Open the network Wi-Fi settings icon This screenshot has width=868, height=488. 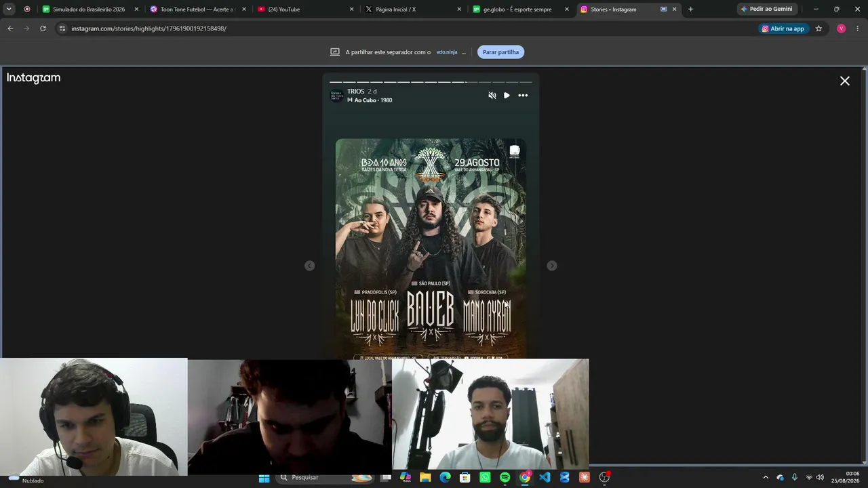[x=809, y=478]
